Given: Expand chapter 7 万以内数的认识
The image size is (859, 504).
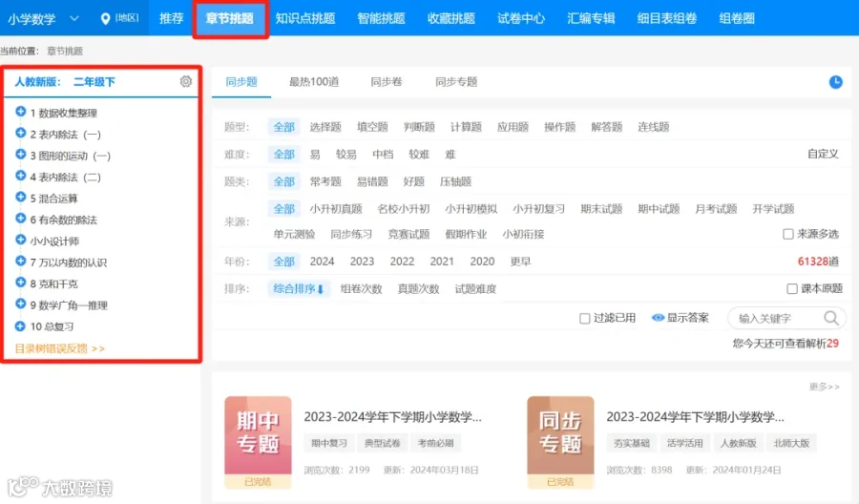Looking at the screenshot, I should [x=21, y=262].
